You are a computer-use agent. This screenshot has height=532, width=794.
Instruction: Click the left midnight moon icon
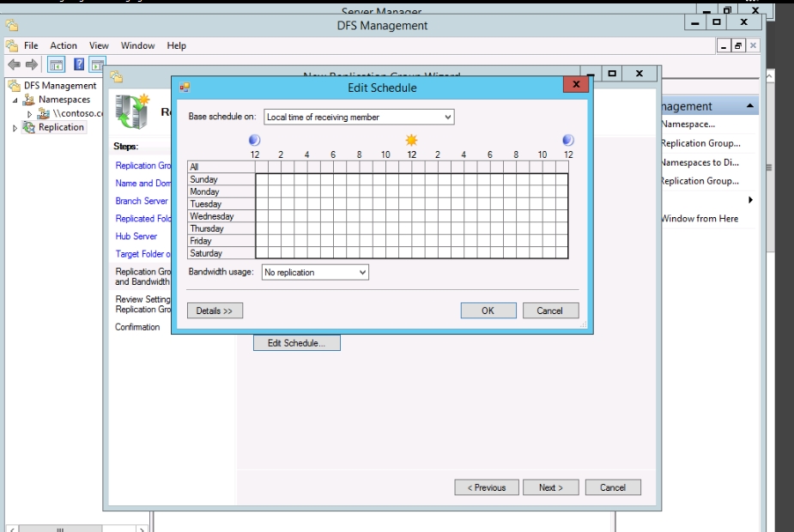click(x=254, y=140)
